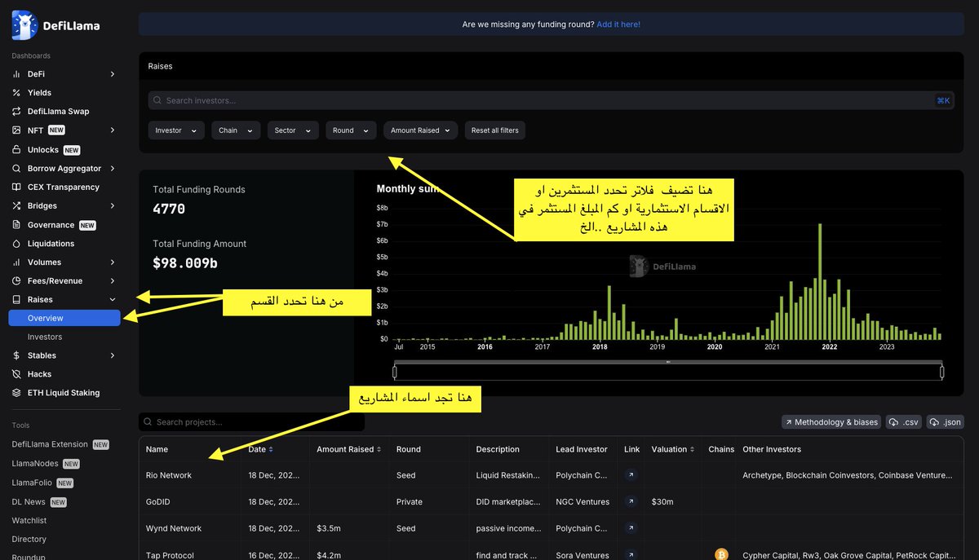Click the Amount Raised column sort arrows
Screen dimensions: 979x560
[x=379, y=449]
